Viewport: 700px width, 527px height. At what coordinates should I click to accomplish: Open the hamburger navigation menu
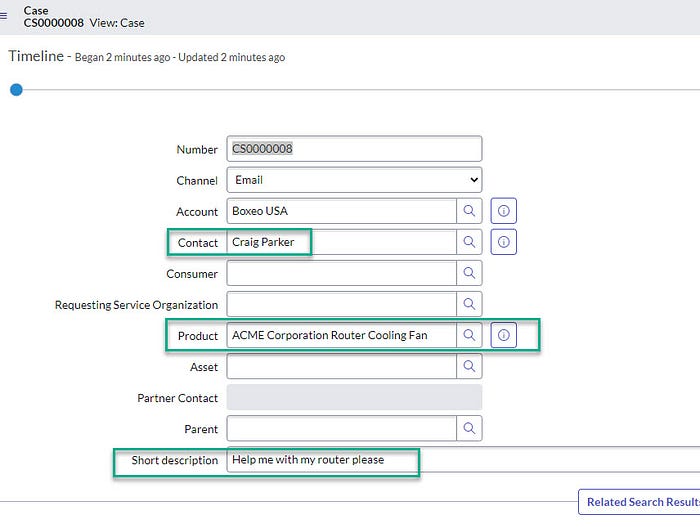click(x=5, y=15)
